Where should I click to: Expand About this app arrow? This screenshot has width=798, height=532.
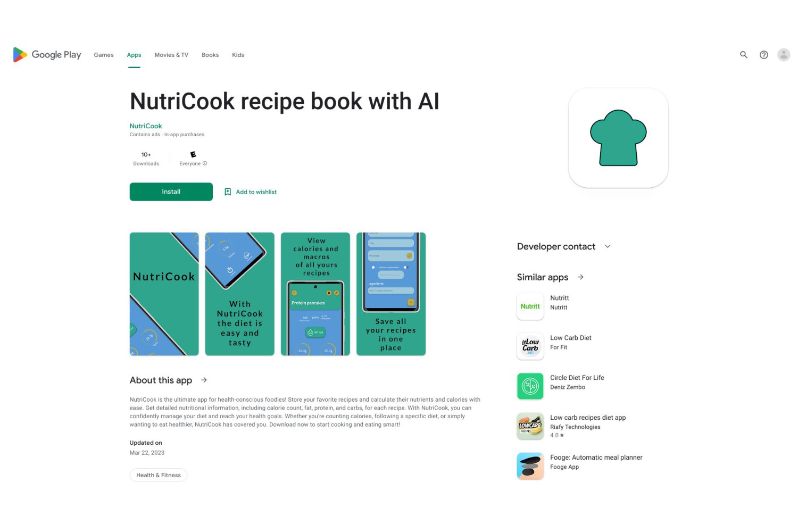pyautogui.click(x=204, y=380)
